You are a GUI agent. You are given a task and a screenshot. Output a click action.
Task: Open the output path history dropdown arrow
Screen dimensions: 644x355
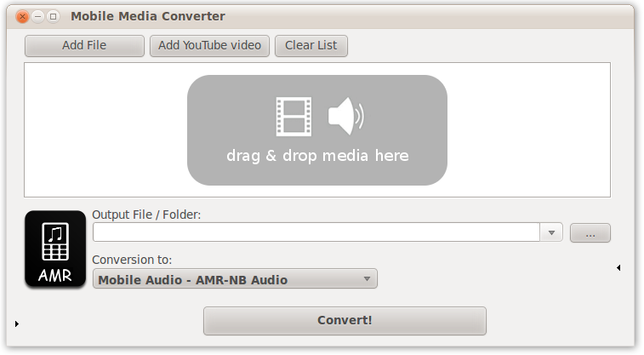(551, 232)
